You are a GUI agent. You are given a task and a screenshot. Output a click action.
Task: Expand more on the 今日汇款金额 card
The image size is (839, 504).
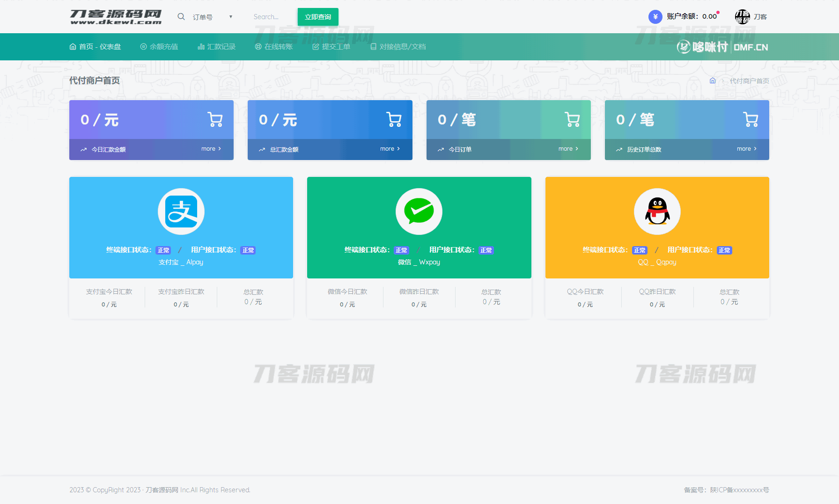coord(211,149)
